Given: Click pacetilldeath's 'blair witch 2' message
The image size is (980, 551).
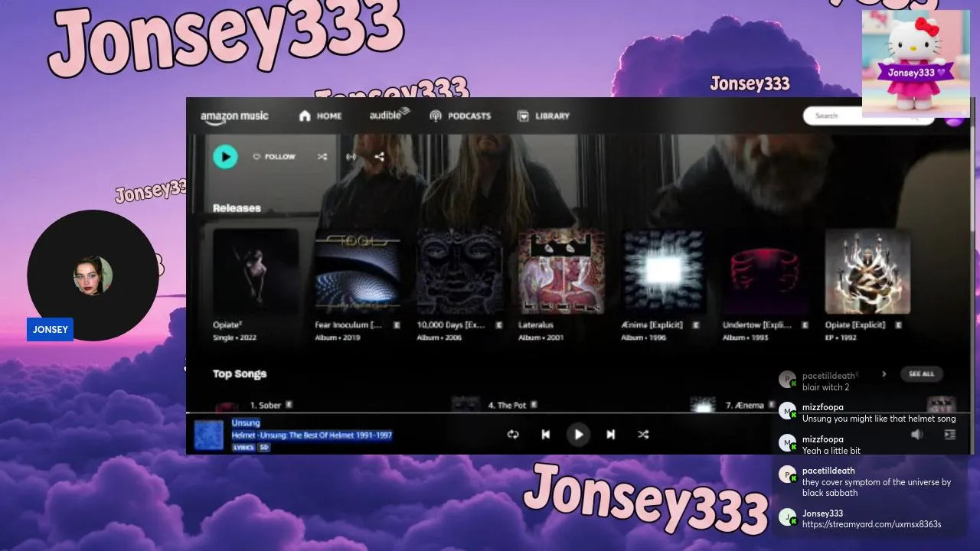Looking at the screenshot, I should [x=825, y=387].
